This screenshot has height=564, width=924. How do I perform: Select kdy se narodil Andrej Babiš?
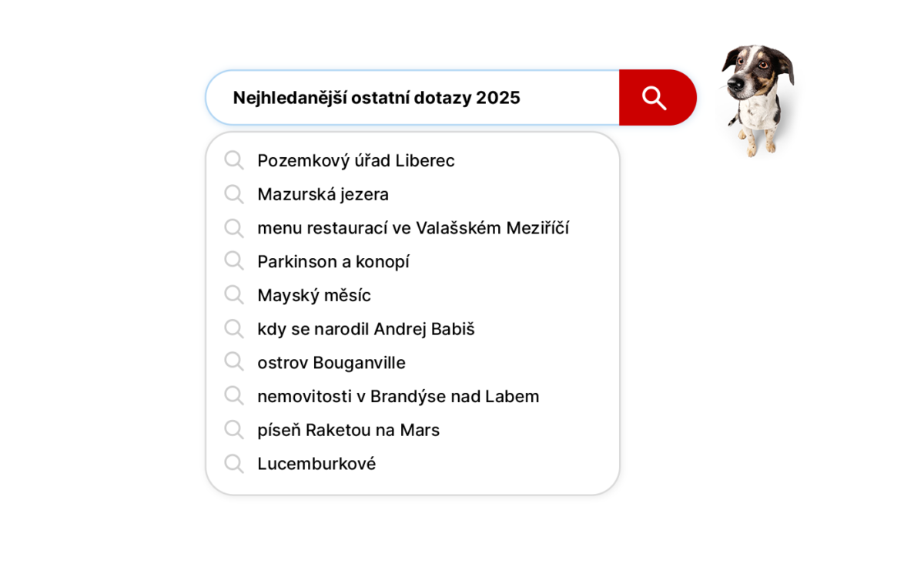coord(367,329)
